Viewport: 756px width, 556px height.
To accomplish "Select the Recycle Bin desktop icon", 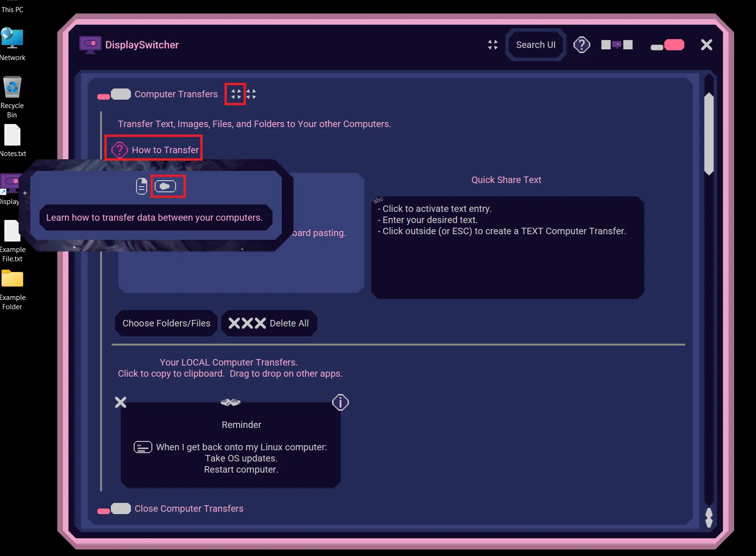I will click(x=12, y=97).
